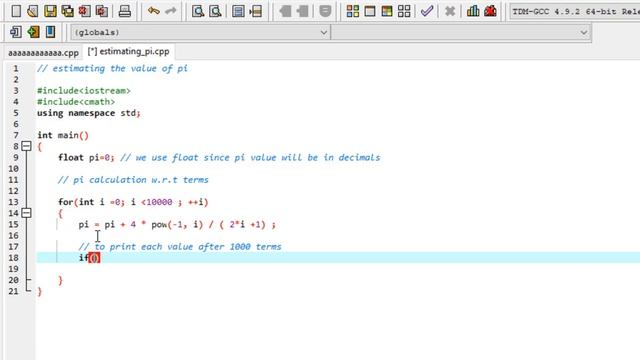Click the comment "// estimating the value of pi"

pyautogui.click(x=113, y=68)
